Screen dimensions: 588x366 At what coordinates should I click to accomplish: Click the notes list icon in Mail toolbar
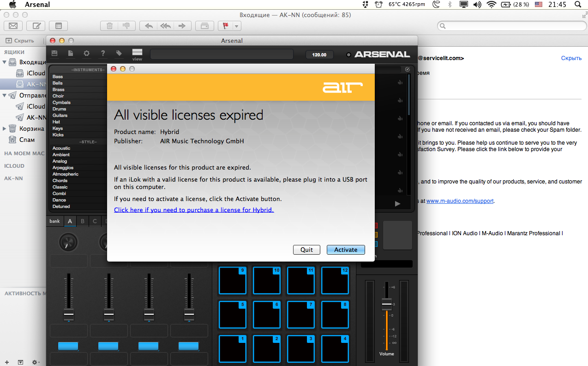58,26
